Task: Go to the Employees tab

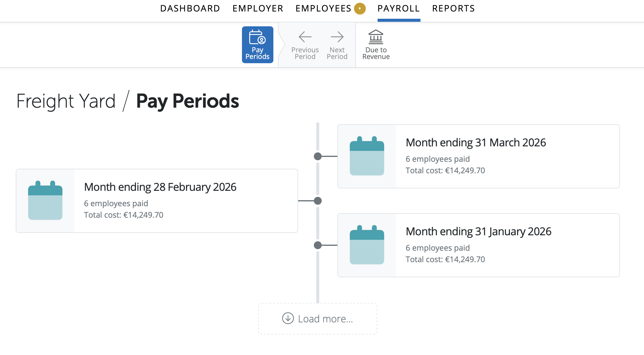Action: coord(323,8)
